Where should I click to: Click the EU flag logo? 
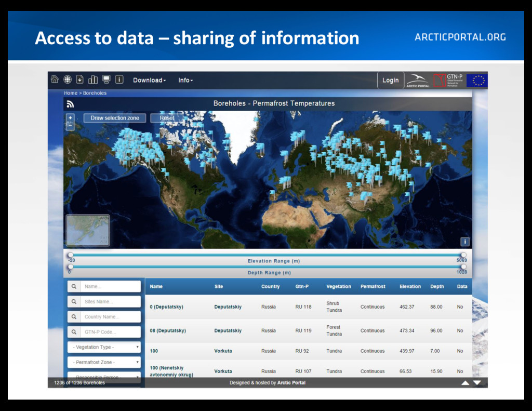477,81
